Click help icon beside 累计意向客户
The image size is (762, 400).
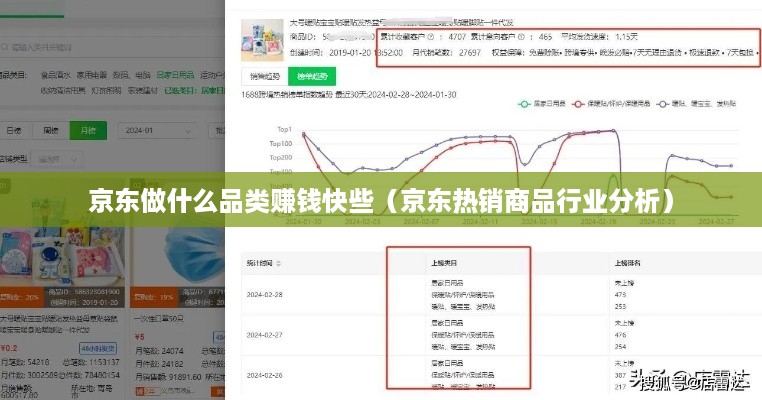521,37
